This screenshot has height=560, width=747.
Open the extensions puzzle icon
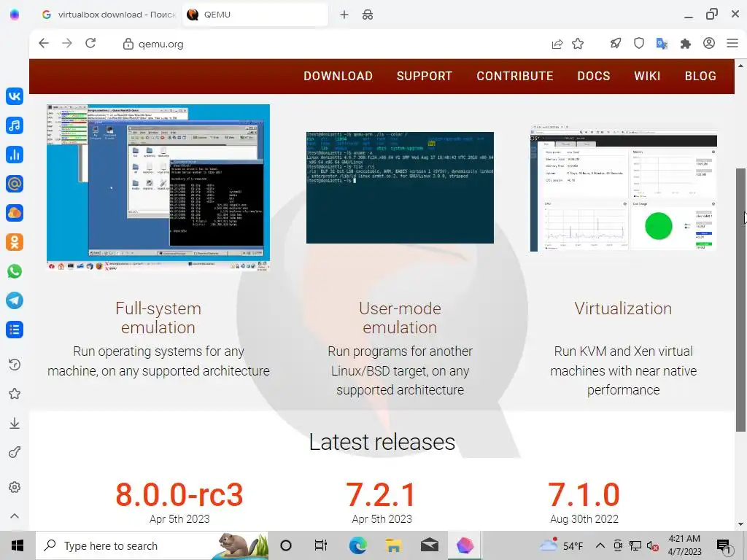686,44
